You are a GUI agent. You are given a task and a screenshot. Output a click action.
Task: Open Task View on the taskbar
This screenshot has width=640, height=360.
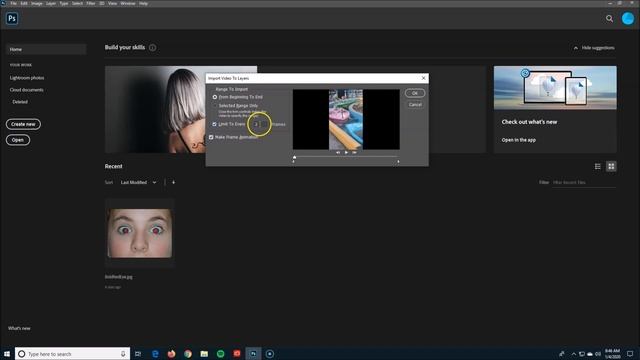pyautogui.click(x=138, y=354)
